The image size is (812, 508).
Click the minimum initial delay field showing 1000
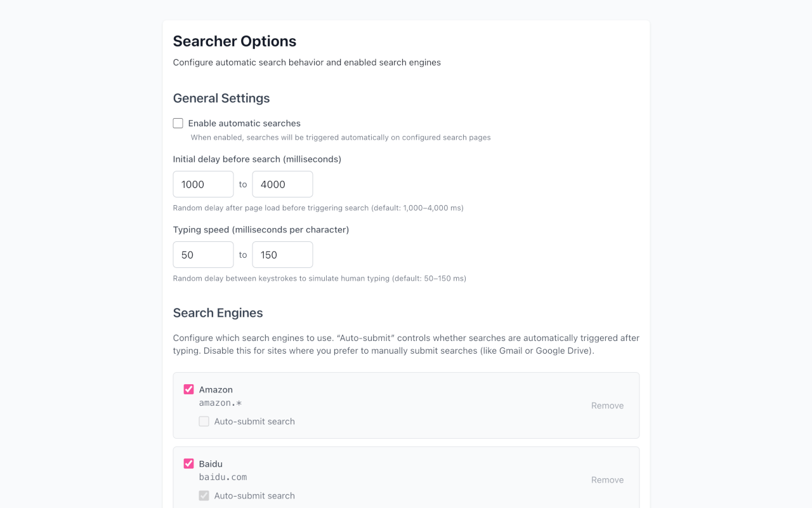[203, 184]
